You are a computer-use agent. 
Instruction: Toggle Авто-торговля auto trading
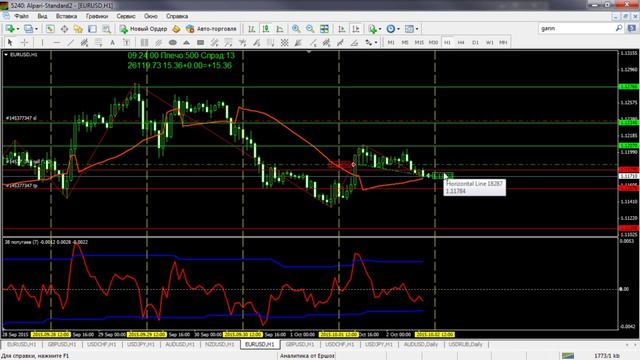tap(211, 29)
